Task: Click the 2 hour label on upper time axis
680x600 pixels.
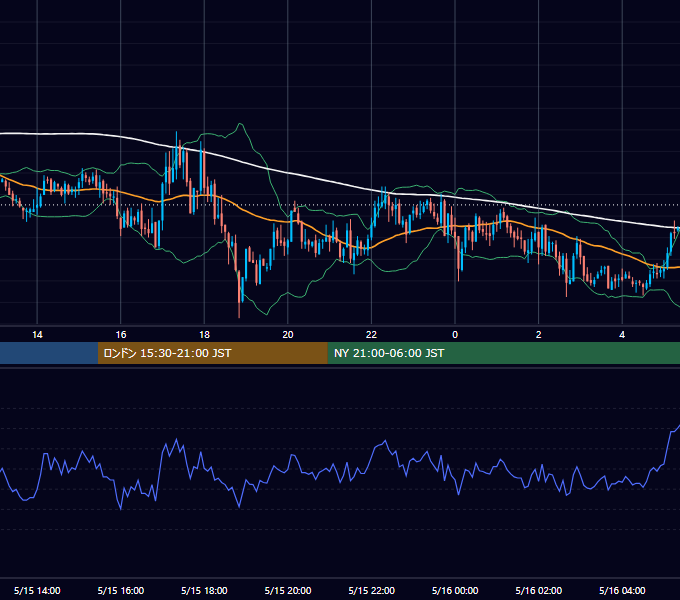Action: [539, 335]
